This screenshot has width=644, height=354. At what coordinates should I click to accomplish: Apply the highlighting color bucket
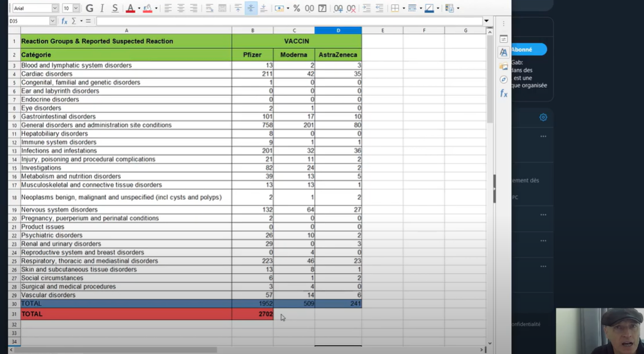148,8
